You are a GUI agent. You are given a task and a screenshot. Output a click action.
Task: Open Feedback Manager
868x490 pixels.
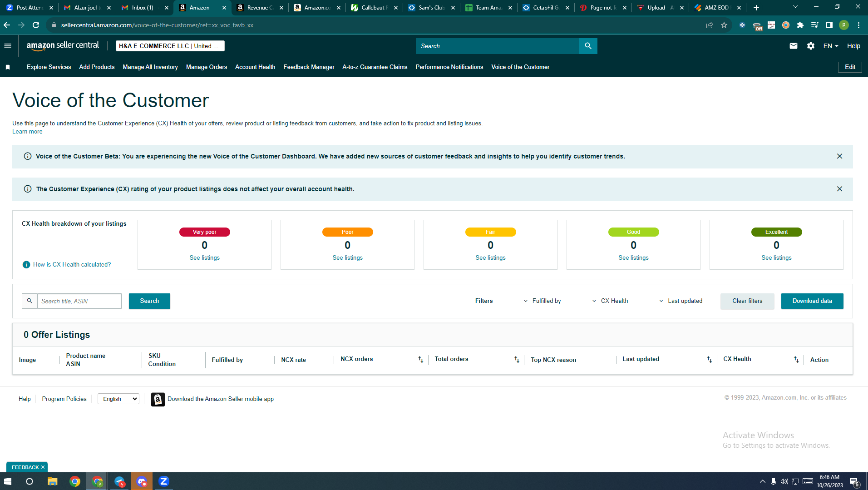(x=309, y=67)
